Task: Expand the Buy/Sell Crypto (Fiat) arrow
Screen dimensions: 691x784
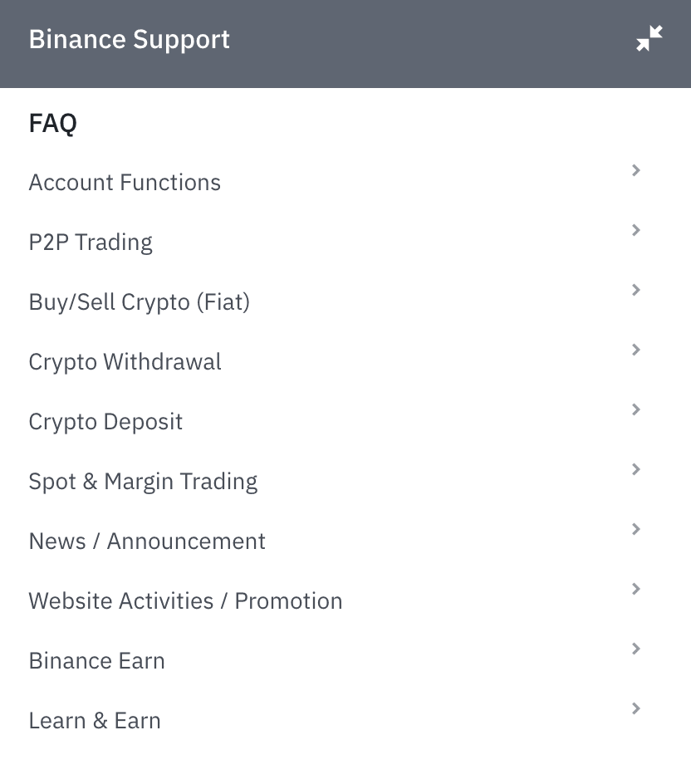Action: 636,291
